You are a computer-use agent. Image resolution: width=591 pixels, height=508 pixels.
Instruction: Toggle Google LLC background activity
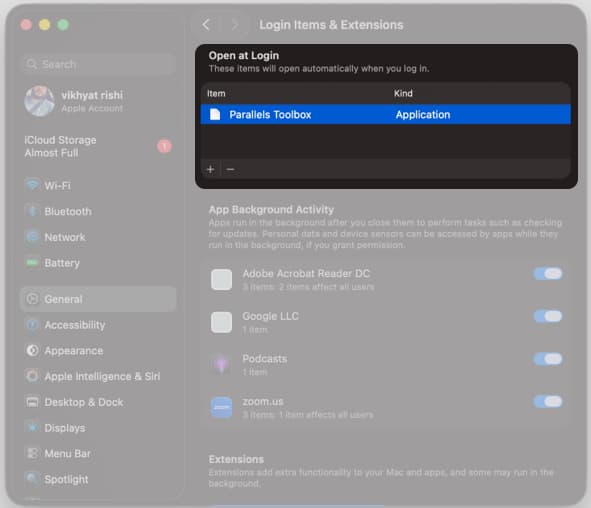pos(548,316)
